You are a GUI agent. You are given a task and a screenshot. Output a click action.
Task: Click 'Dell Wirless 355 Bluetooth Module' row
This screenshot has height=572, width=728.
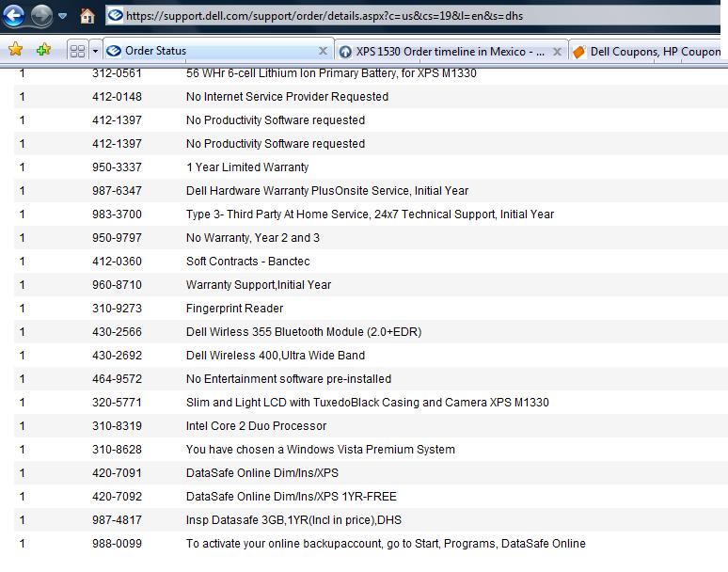(x=371, y=332)
